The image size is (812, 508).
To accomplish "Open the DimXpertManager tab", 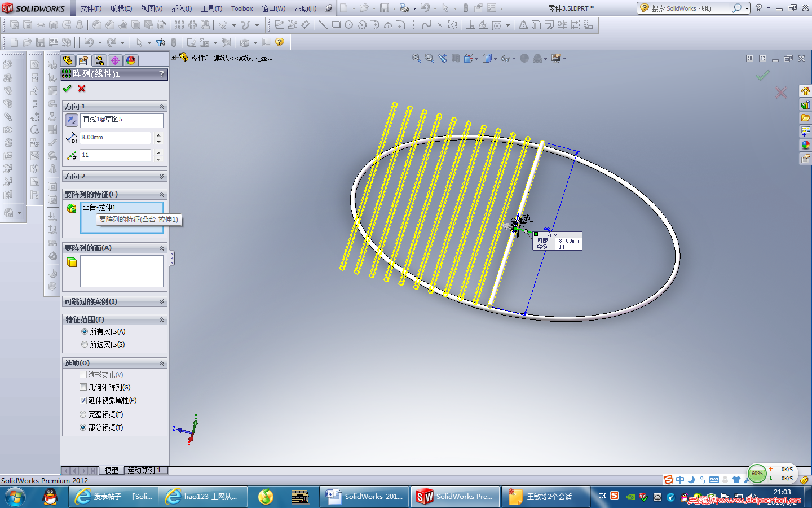I will tap(115, 60).
